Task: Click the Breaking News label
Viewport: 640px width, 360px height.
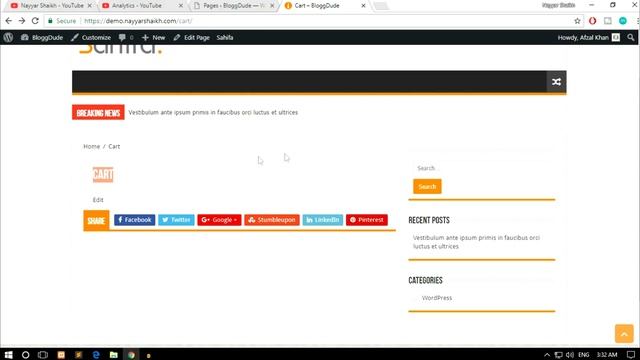Action: point(98,113)
